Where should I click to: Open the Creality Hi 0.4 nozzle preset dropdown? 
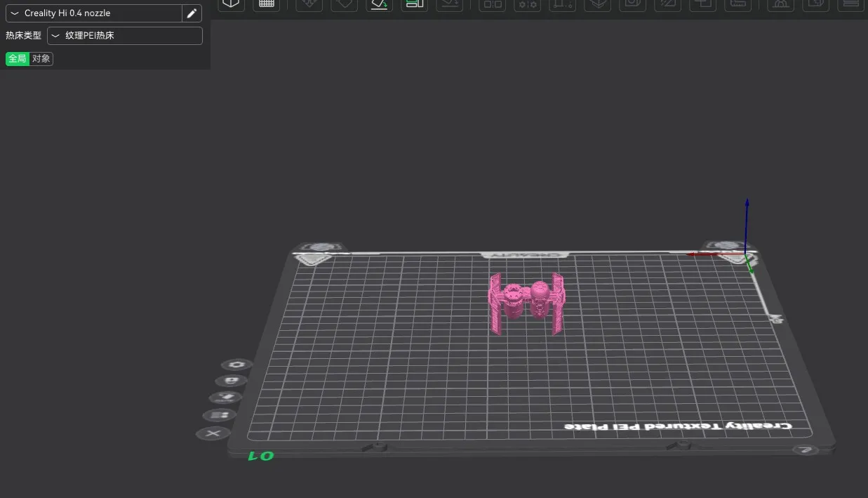point(93,13)
